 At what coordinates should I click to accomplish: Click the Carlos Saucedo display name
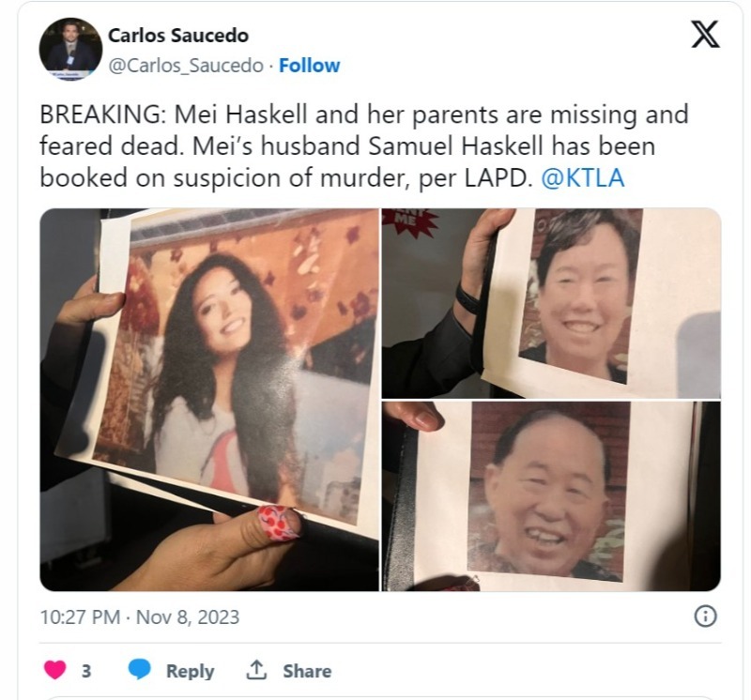(x=178, y=36)
